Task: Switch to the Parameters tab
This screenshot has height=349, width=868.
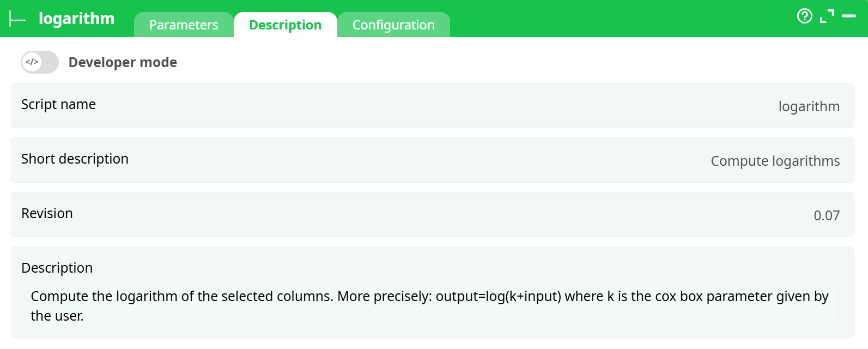Action: 183,25
